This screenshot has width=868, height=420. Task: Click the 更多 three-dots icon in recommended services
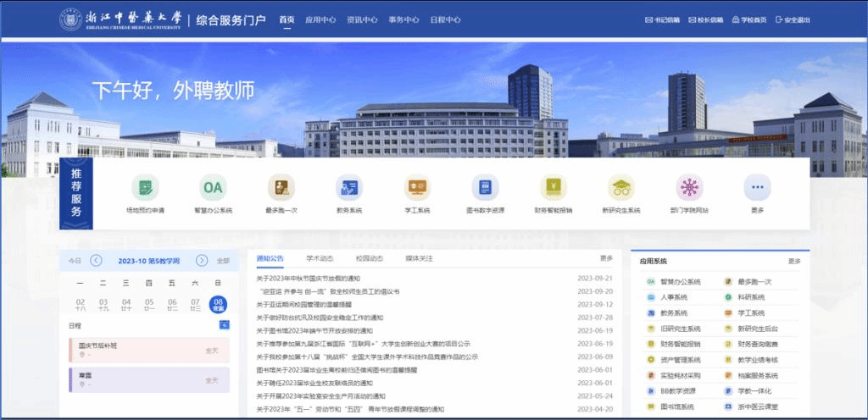click(756, 187)
